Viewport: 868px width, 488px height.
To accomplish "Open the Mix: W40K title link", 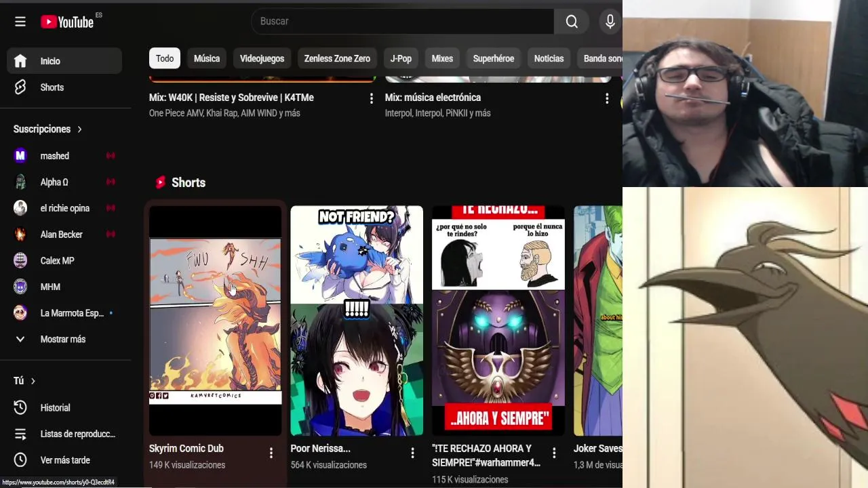I will point(231,98).
